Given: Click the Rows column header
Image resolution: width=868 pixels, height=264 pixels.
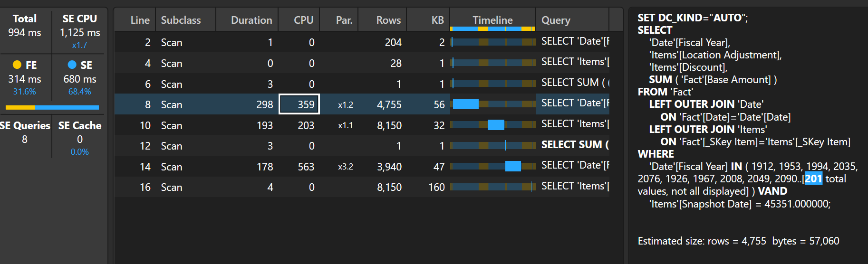Looking at the screenshot, I should click(388, 20).
